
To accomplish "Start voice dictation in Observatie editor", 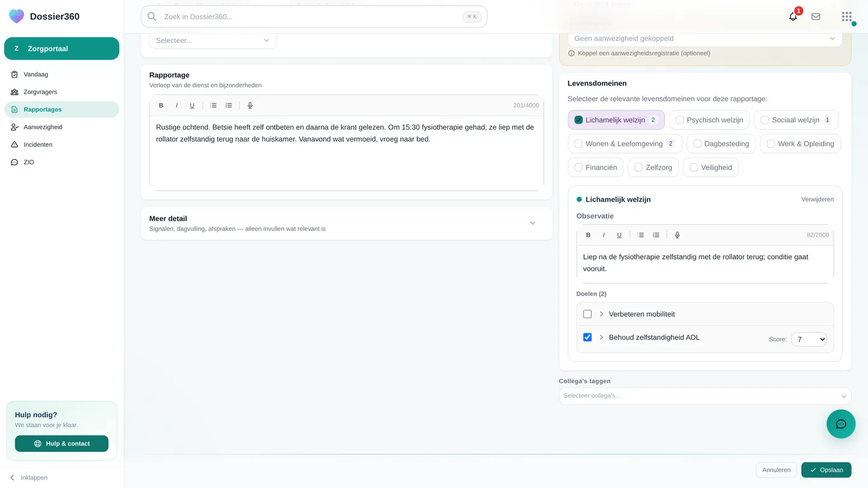I will (678, 235).
